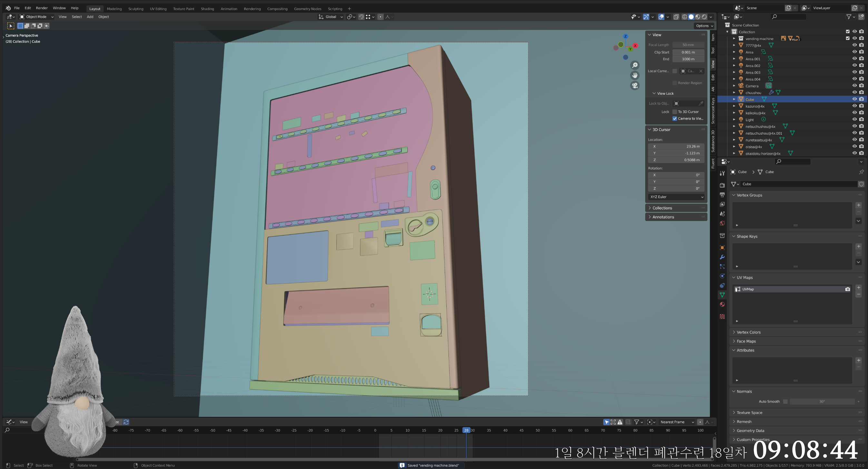This screenshot has width=868, height=469.
Task: Open the Modifier properties wrench tab
Action: pyautogui.click(x=722, y=257)
